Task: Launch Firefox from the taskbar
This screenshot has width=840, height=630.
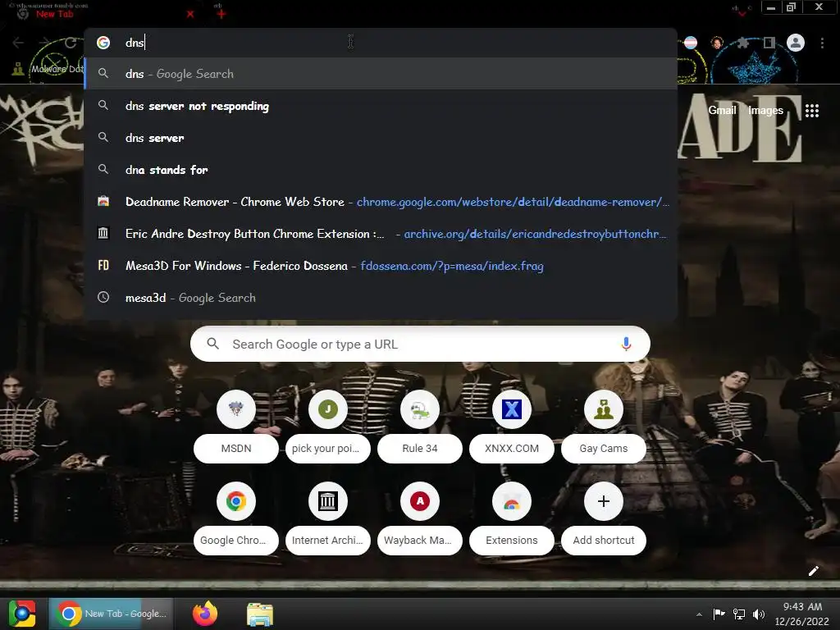Action: coord(204,614)
